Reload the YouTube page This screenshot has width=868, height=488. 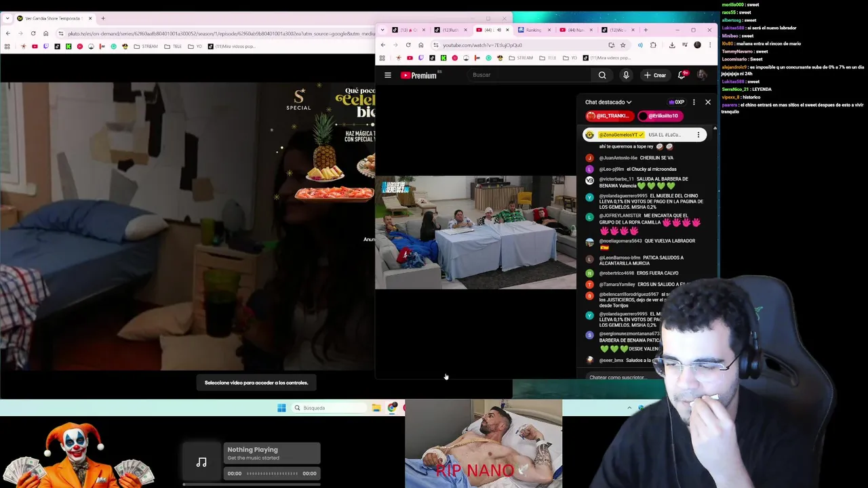pos(408,45)
